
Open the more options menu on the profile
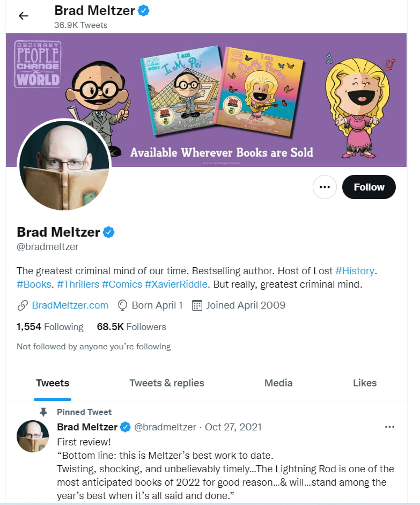[x=325, y=187]
